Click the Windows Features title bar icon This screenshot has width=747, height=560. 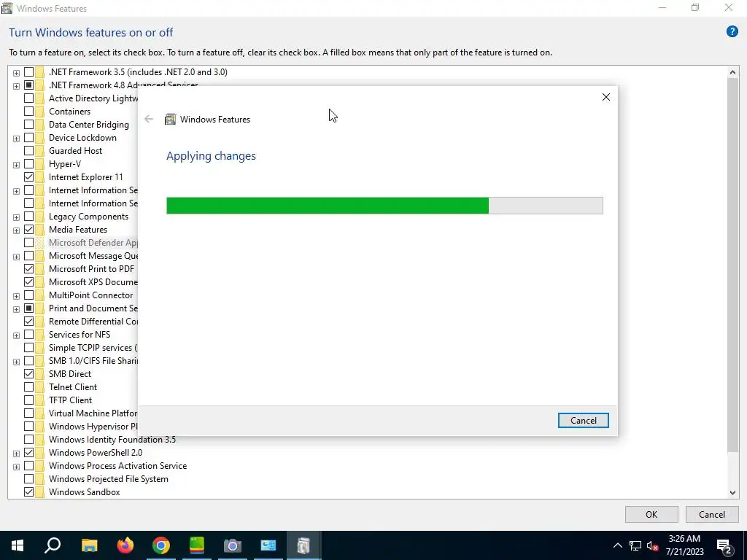(x=7, y=8)
